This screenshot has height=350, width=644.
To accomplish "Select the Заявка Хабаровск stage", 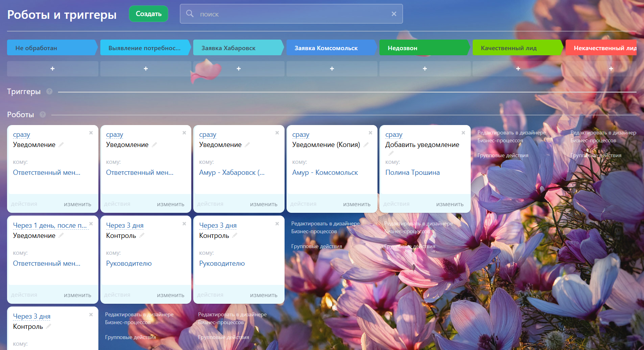I will pyautogui.click(x=239, y=48).
